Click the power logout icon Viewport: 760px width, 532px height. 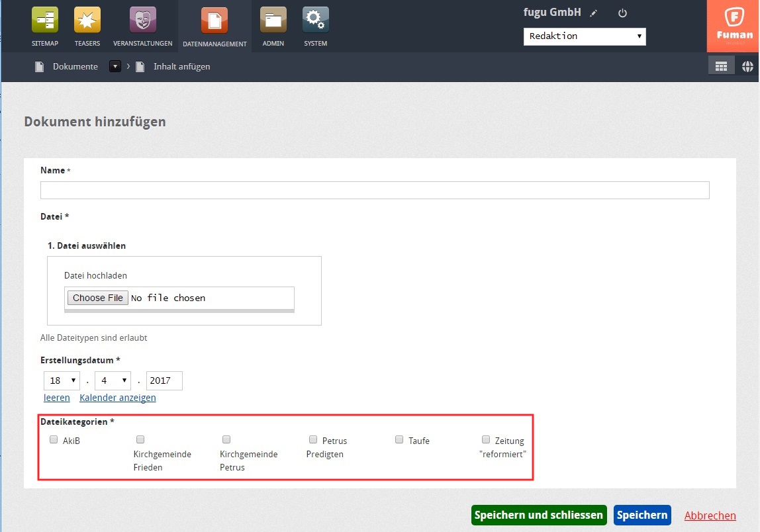click(x=622, y=13)
